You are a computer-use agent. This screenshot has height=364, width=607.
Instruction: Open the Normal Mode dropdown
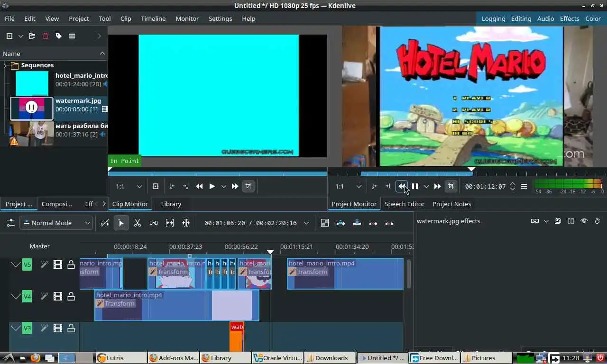(x=56, y=223)
